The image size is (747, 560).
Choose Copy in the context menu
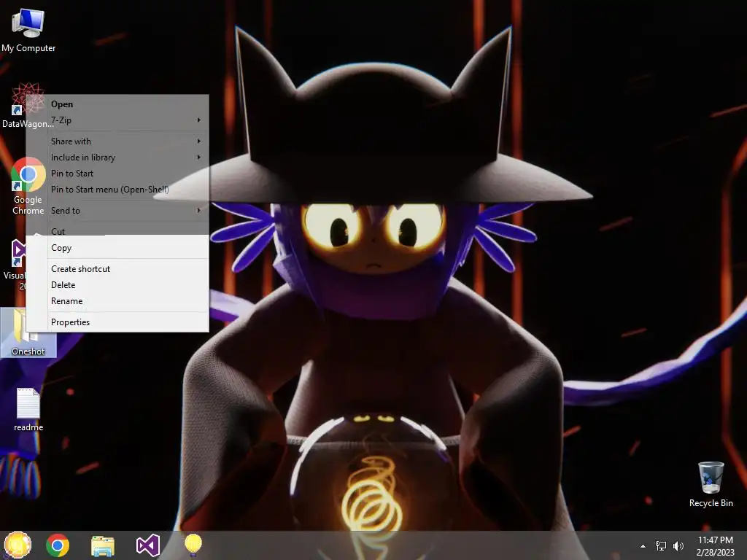click(x=117, y=248)
